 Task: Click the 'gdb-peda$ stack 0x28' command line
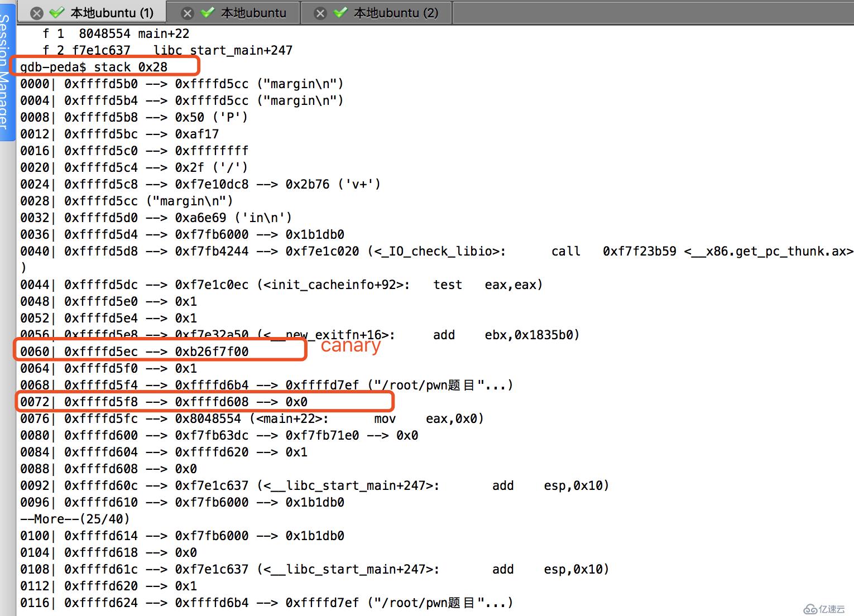pyautogui.click(x=94, y=67)
